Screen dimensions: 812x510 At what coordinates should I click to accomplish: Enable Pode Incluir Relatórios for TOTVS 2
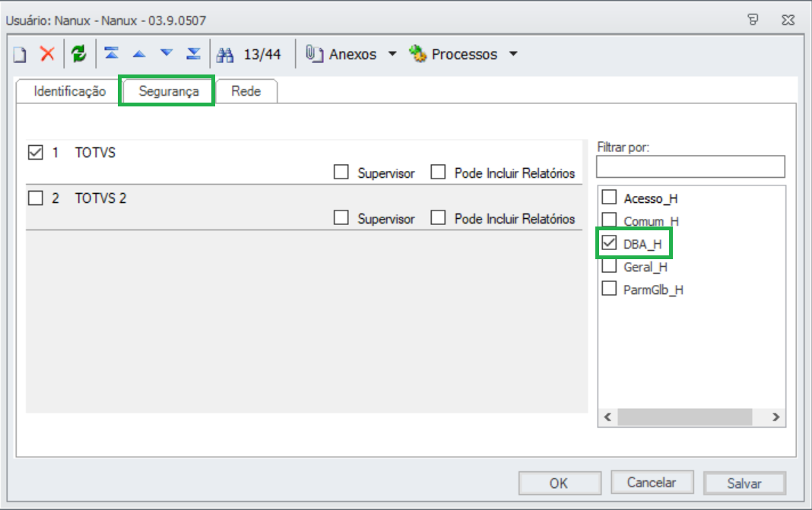(x=438, y=217)
